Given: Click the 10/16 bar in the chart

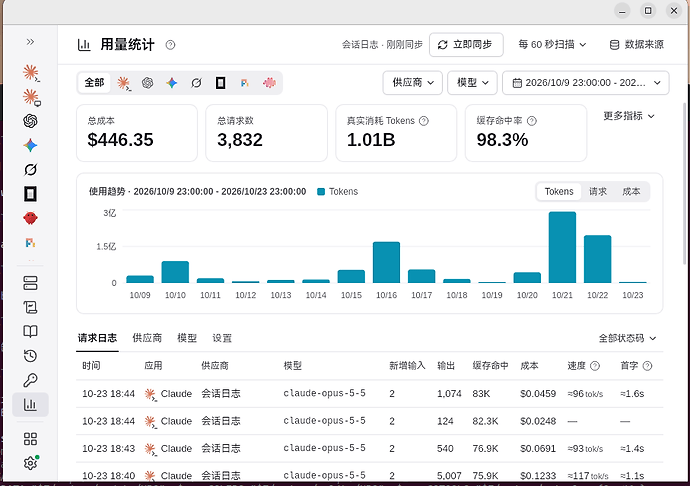Looking at the screenshot, I should point(386,262).
